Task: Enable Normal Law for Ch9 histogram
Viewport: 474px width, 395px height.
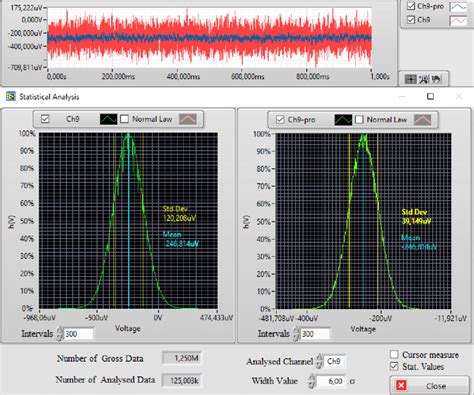Action: [124, 119]
